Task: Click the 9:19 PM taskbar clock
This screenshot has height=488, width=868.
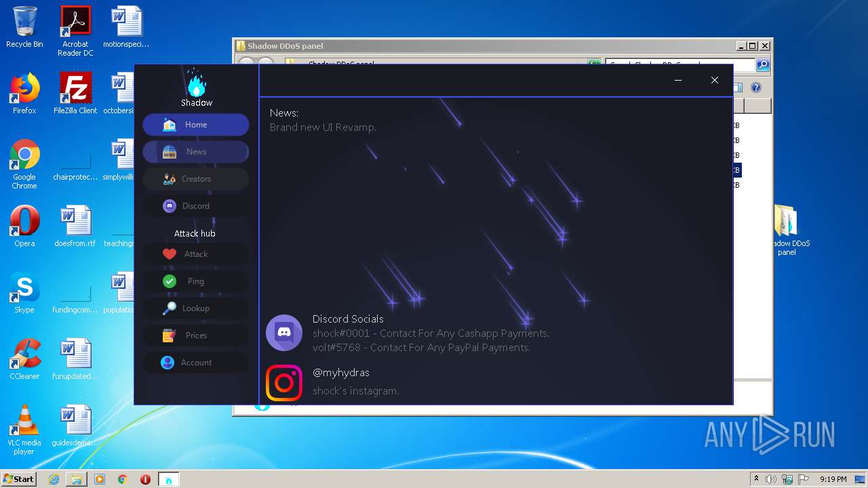Action: pos(833,479)
